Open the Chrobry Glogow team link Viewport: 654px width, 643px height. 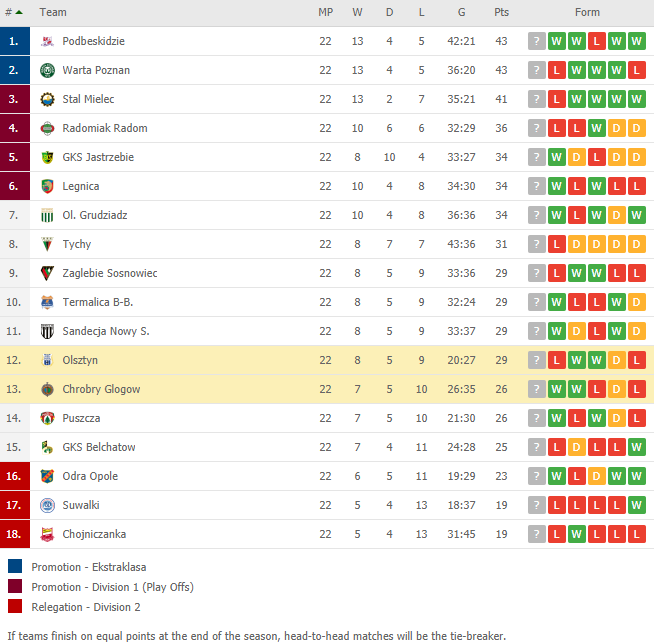[x=101, y=389]
